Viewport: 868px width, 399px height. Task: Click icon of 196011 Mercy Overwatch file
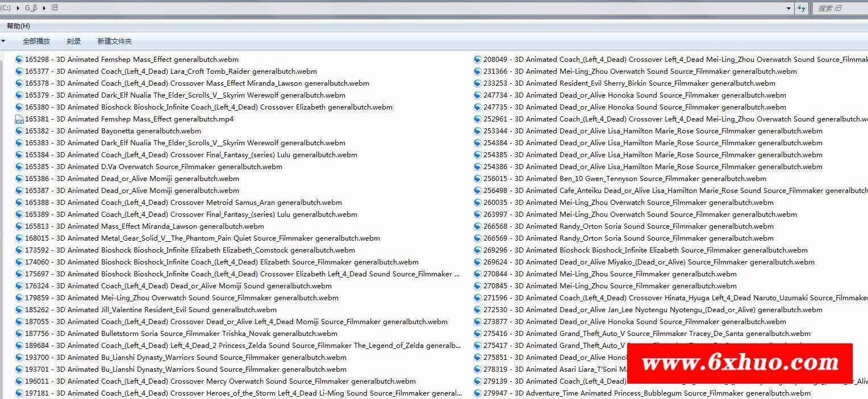[19, 381]
